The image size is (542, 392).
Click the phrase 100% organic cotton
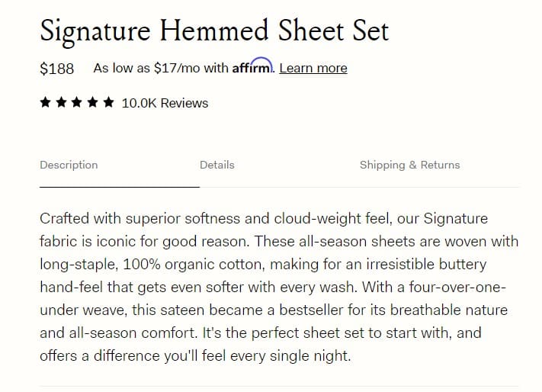193,265
